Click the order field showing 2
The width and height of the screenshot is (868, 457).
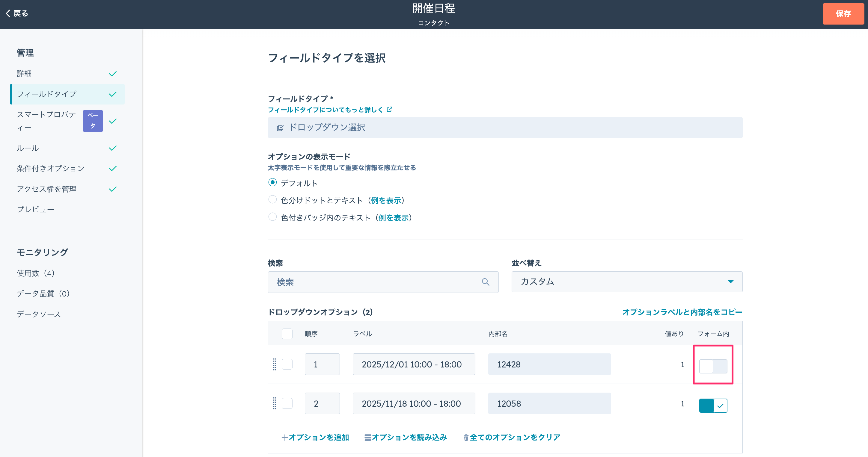point(322,403)
